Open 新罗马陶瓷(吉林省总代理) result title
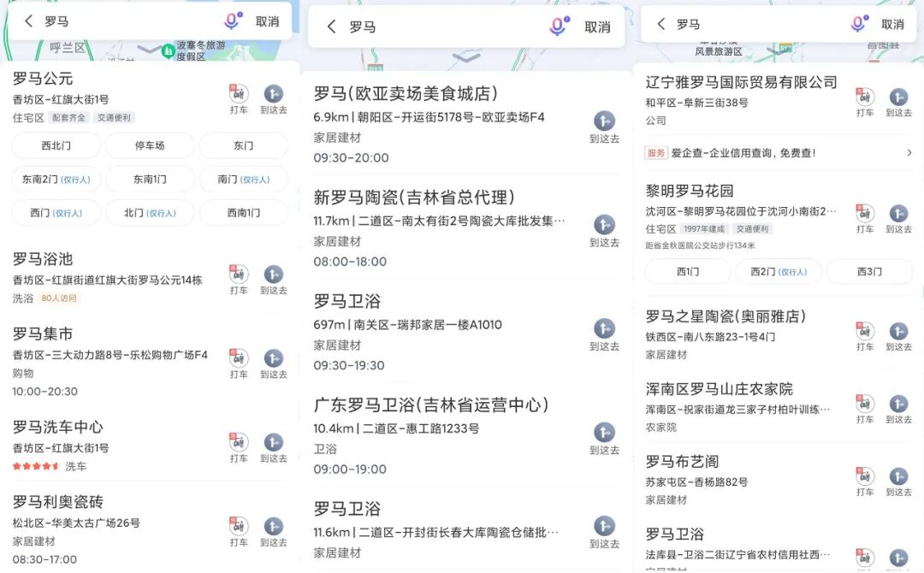 point(414,198)
